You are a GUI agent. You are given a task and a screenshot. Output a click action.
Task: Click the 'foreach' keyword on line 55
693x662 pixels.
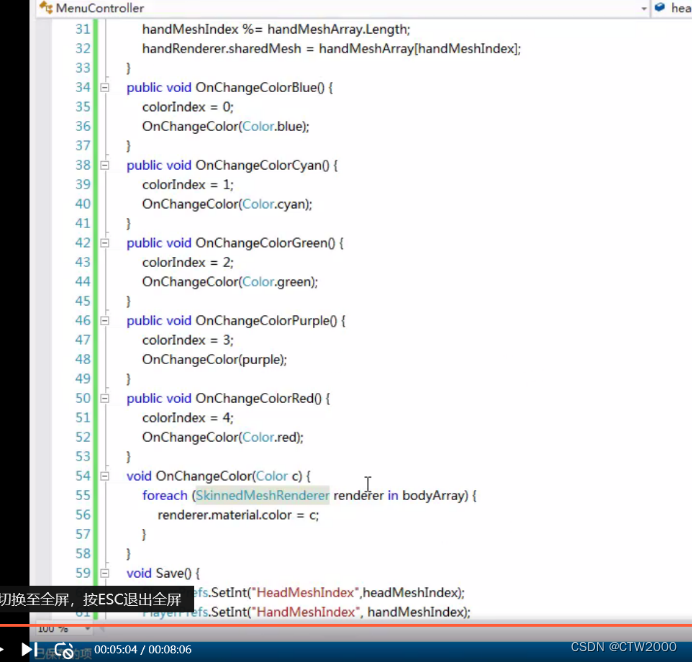pyautogui.click(x=164, y=495)
